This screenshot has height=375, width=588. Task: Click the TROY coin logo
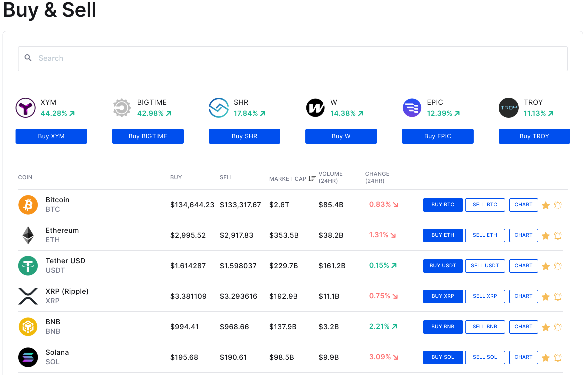coord(509,108)
